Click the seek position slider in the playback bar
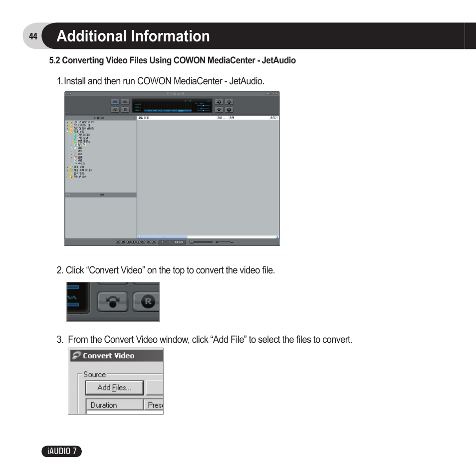Viewport: 476px width, 476px height. coord(201,242)
